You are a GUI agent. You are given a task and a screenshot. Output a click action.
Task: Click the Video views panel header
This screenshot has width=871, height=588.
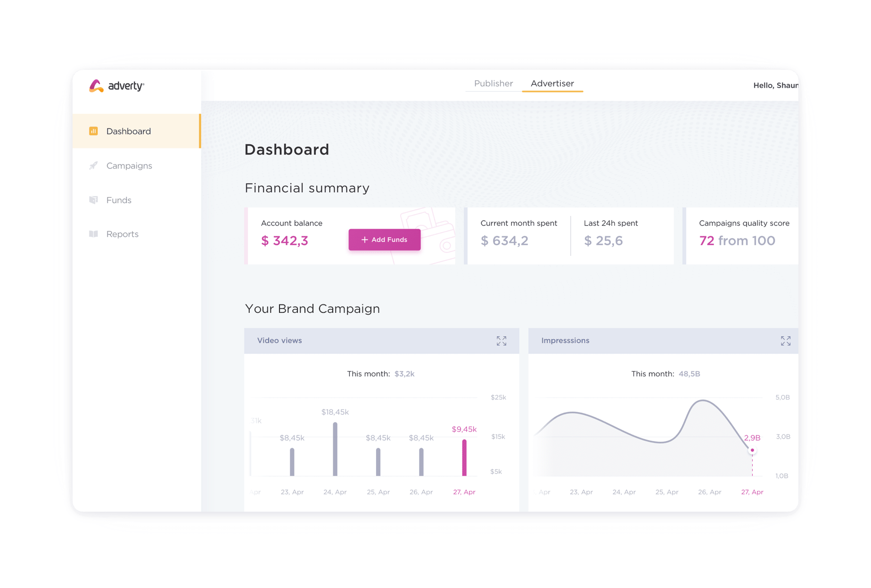tap(279, 341)
